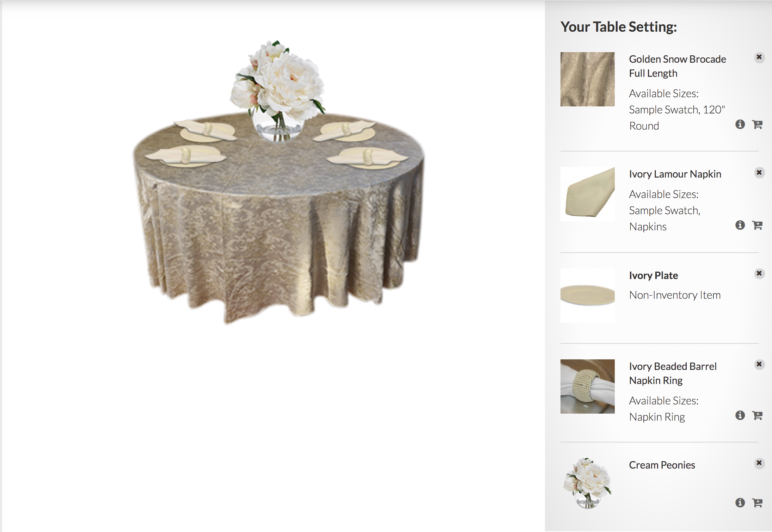Remove Ivory Lamour Napkin item

[759, 173]
